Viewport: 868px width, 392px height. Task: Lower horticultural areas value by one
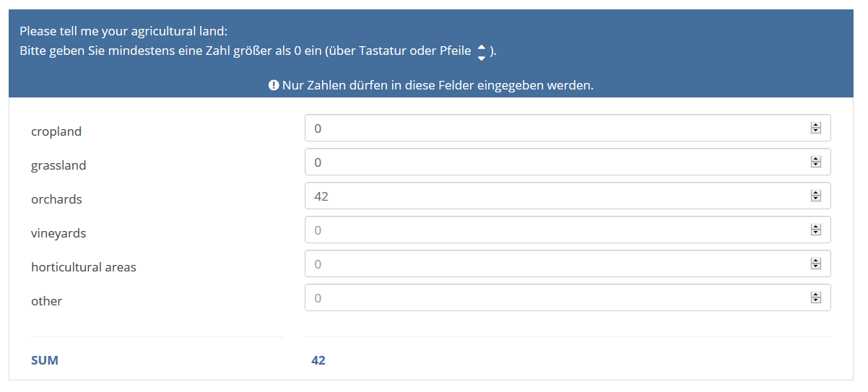(x=816, y=267)
